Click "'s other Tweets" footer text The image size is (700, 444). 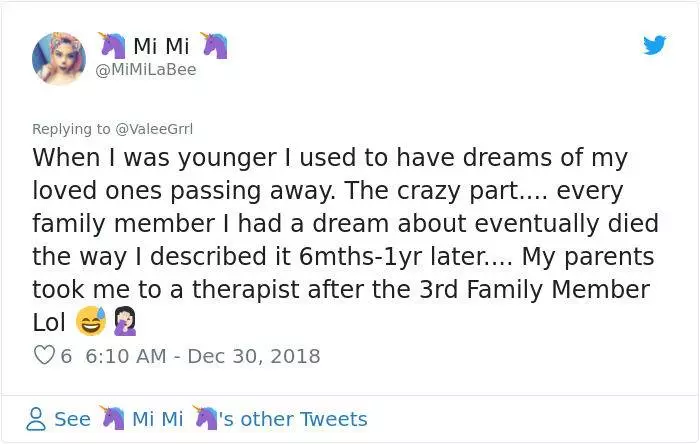(x=293, y=419)
